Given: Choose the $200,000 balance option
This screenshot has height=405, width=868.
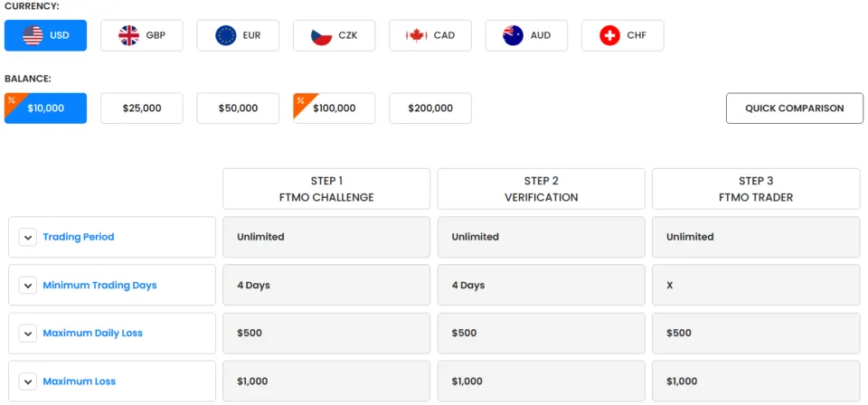Looking at the screenshot, I should tap(430, 108).
